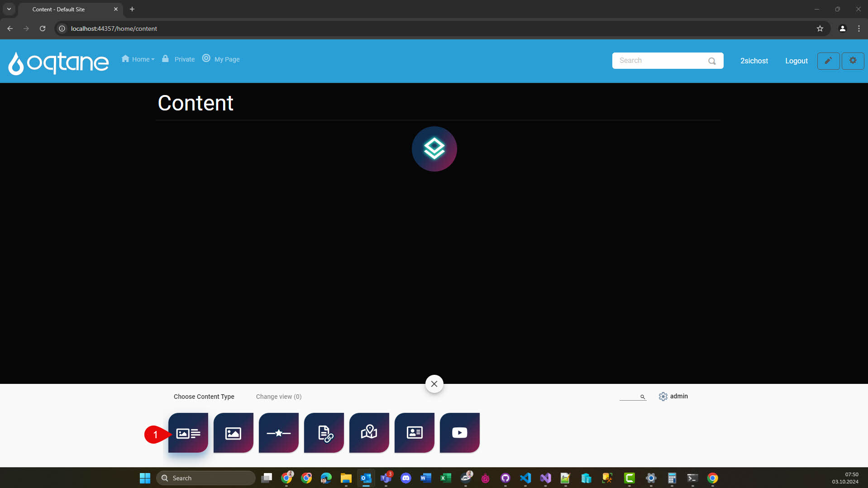868x488 pixels.
Task: Select the image-with-text content type tile
Action: (x=188, y=433)
